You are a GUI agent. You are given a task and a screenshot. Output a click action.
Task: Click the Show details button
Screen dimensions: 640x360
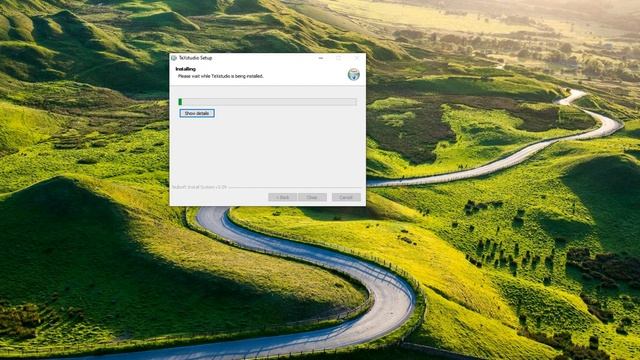pyautogui.click(x=197, y=113)
